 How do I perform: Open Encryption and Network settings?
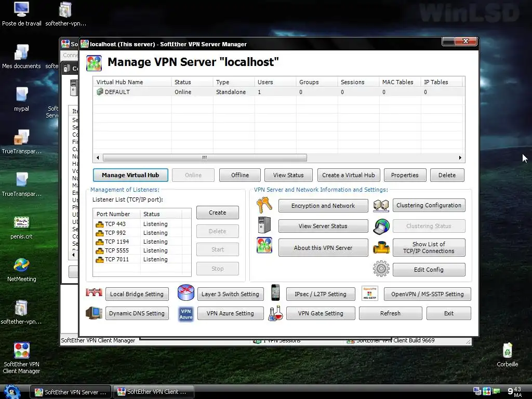tap(323, 206)
